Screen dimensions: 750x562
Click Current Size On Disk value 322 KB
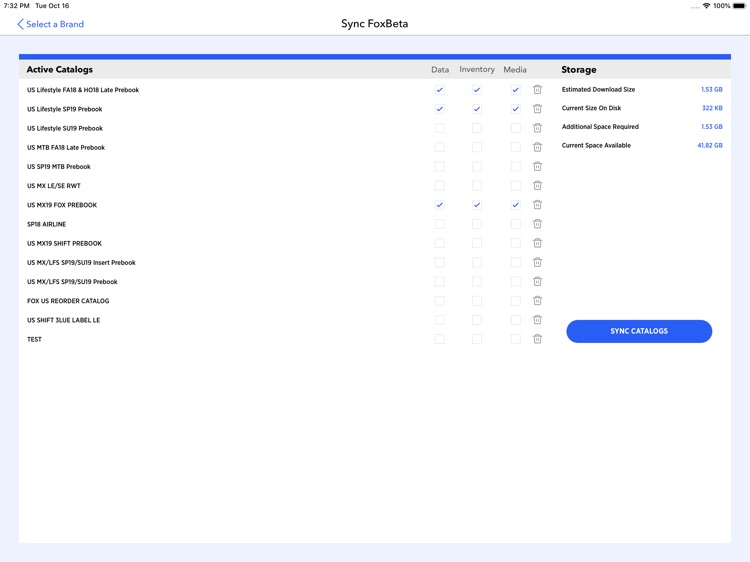click(712, 108)
